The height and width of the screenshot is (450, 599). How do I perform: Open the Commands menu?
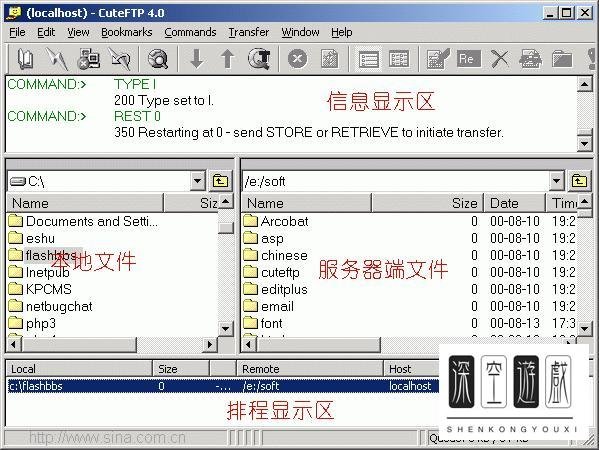pos(190,32)
